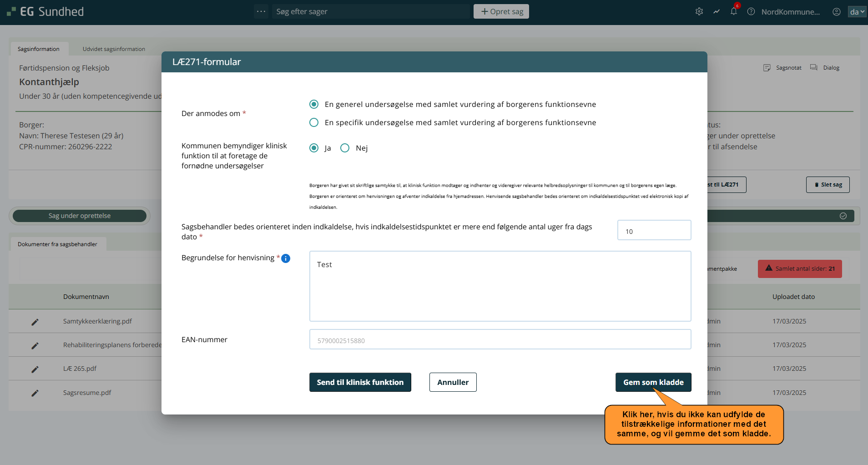Viewport: 868px width, 465px height.
Task: Select the Dokumenter fra sagsbehandler tab
Action: tap(57, 244)
